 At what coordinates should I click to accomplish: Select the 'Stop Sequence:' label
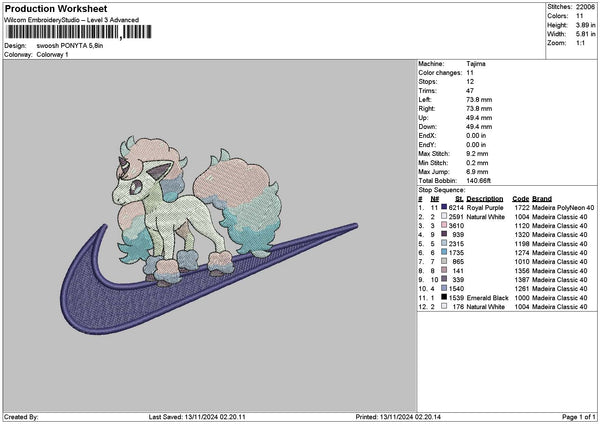(442, 190)
